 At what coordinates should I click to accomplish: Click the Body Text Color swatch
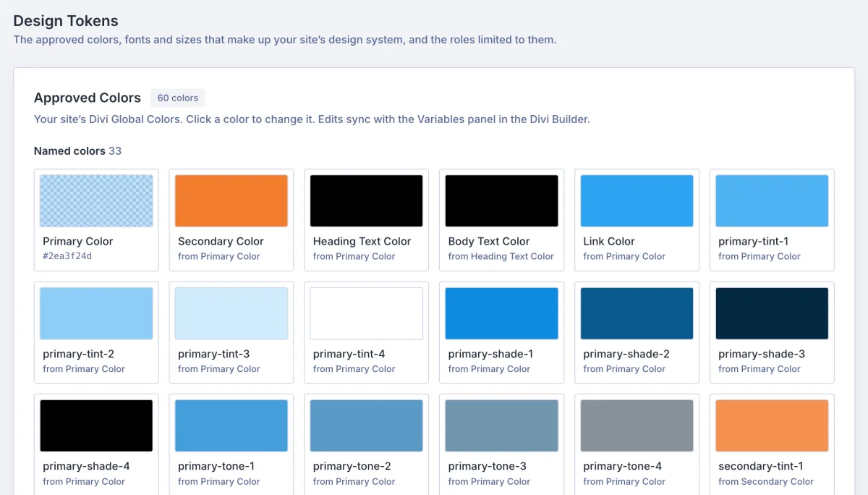pyautogui.click(x=501, y=201)
